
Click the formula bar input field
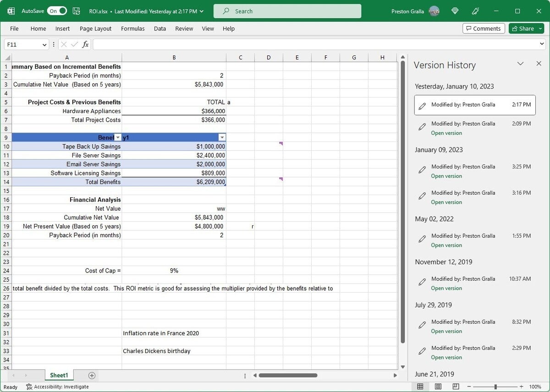[x=316, y=44]
